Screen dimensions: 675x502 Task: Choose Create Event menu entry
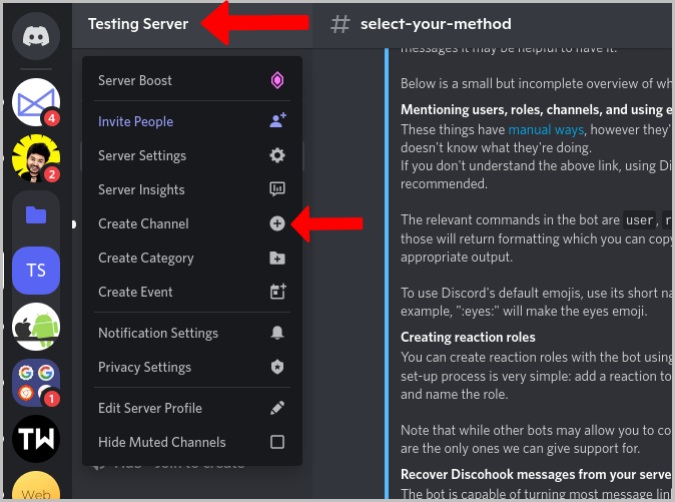(x=192, y=292)
